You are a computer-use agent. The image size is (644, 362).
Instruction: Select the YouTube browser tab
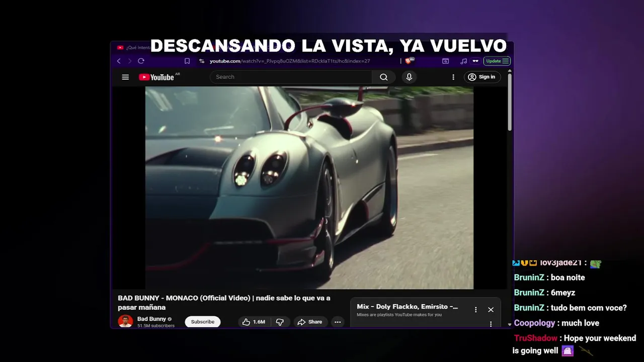[133, 47]
